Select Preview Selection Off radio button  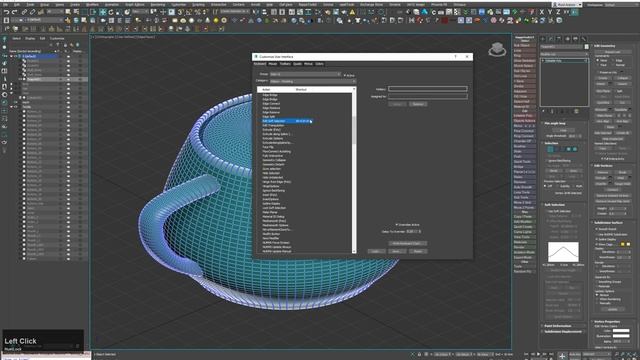coord(545,186)
